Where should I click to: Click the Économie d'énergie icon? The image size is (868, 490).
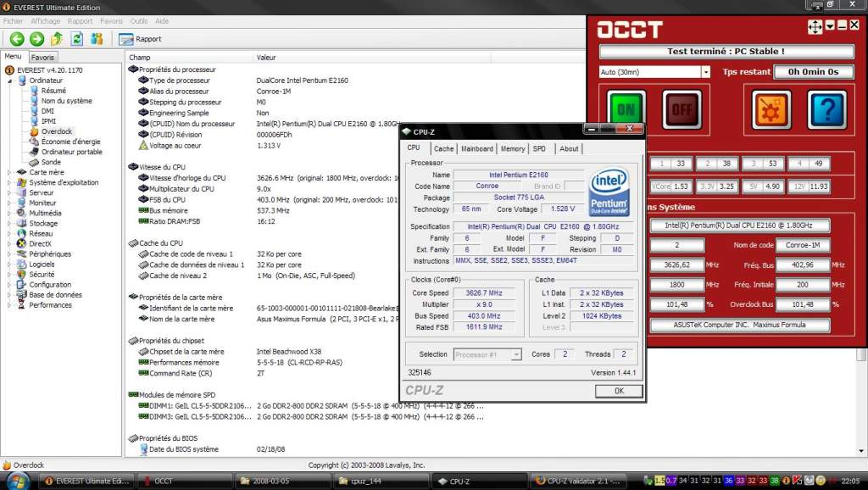pos(34,142)
